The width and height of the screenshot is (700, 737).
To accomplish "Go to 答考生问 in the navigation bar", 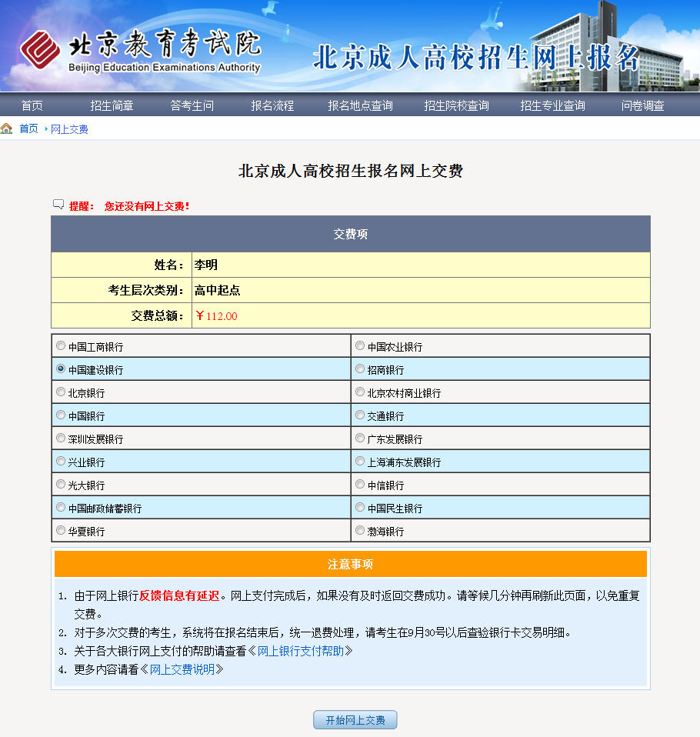I will [192, 105].
